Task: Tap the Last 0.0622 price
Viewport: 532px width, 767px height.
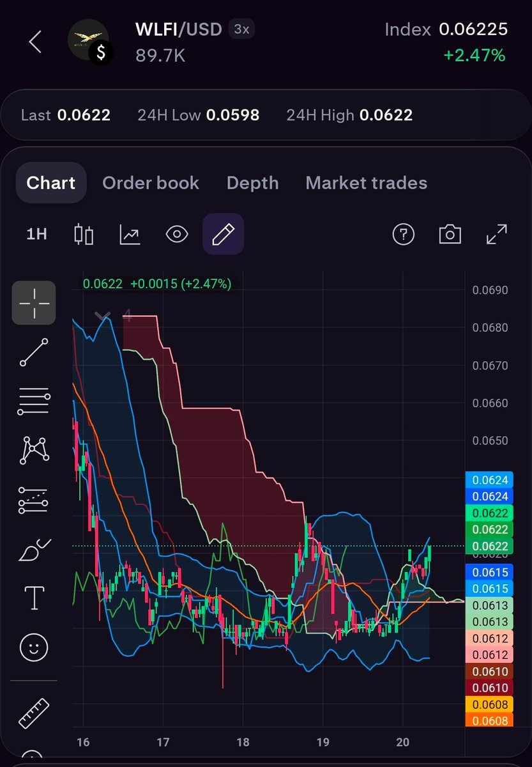Action: pos(66,115)
